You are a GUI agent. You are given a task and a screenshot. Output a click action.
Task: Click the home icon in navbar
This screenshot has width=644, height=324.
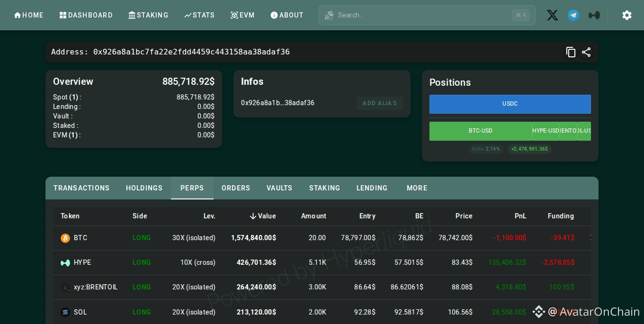pyautogui.click(x=18, y=15)
